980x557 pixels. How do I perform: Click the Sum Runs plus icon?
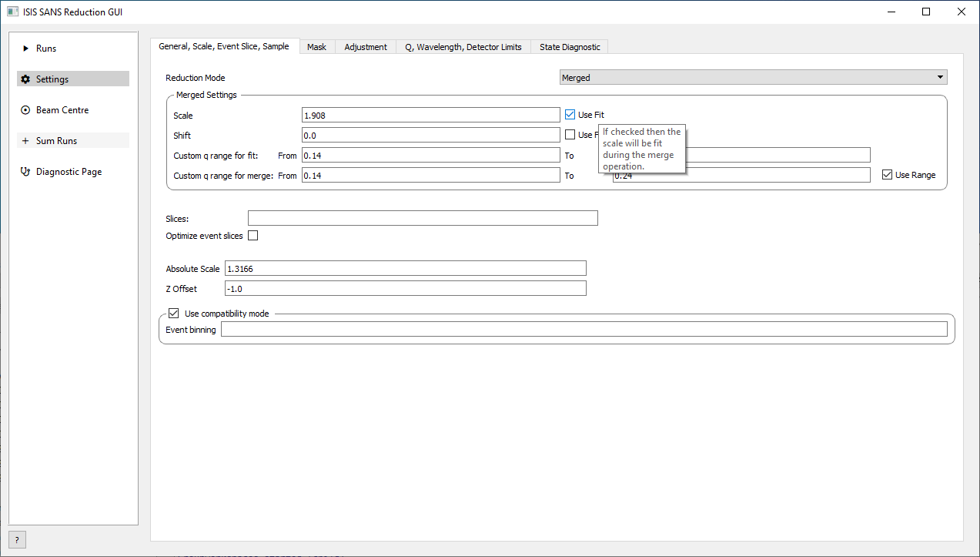(x=25, y=141)
